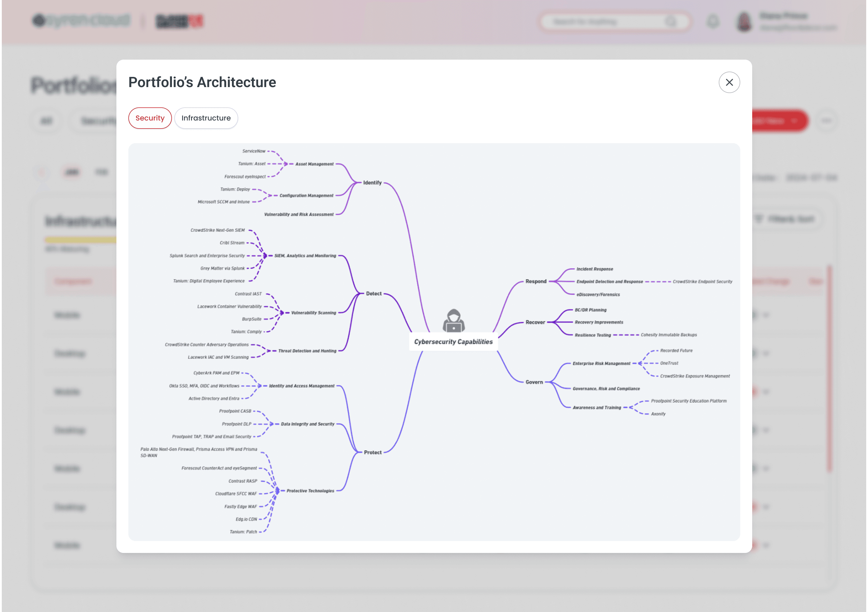Click Tanium: Digital Employee Experience node
Viewport: 868px width, 612px height.
[209, 281]
